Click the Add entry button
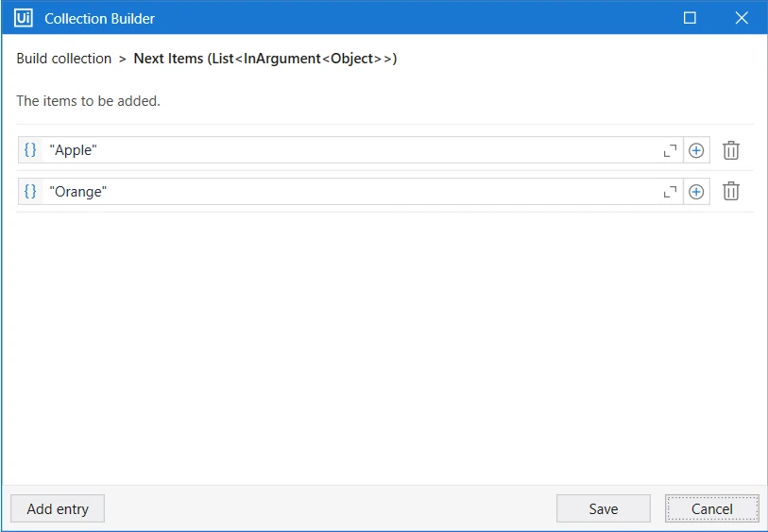768x532 pixels. (58, 508)
